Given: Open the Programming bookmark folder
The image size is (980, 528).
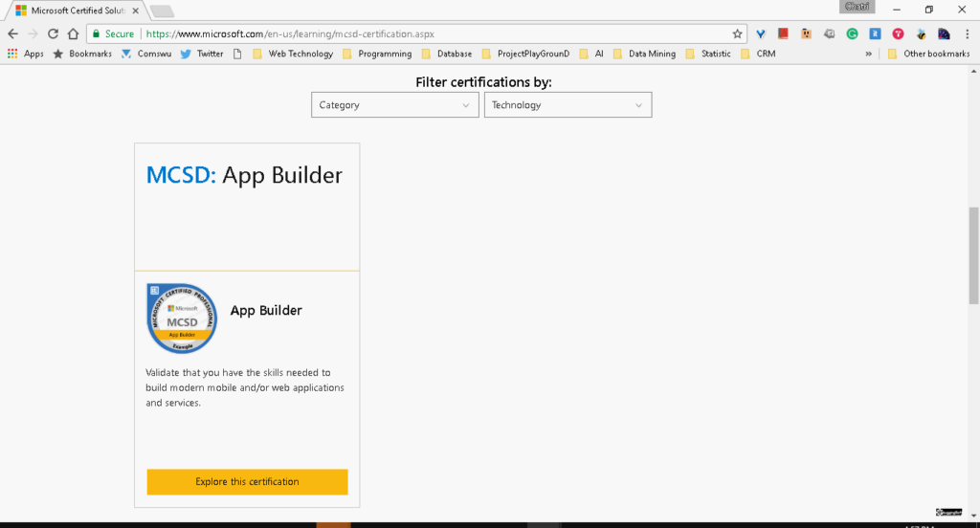Looking at the screenshot, I should pyautogui.click(x=377, y=54).
